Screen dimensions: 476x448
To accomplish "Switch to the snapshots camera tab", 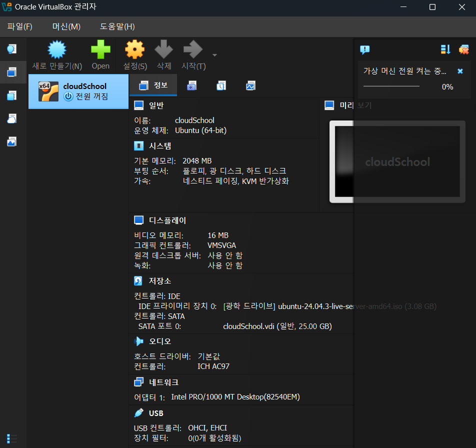I will pyautogui.click(x=192, y=85).
